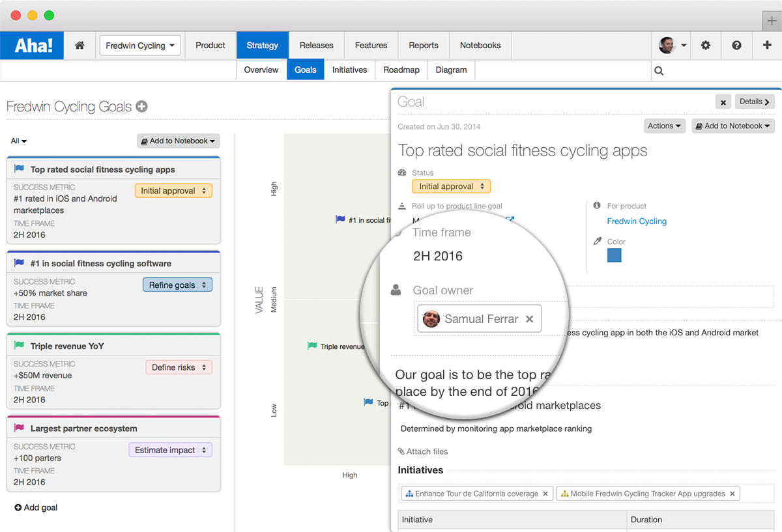This screenshot has height=532, width=782.
Task: Remove Samual Ferrar as goal owner
Action: click(530, 319)
